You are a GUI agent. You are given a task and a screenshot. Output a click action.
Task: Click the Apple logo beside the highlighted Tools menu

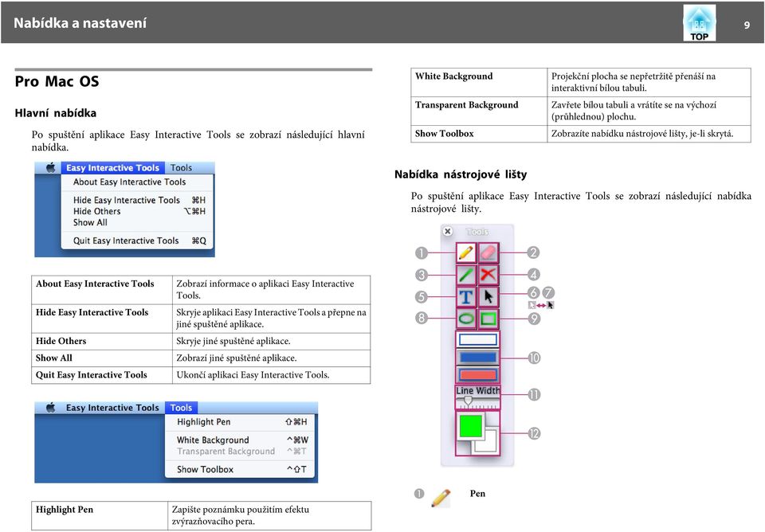pyautogui.click(x=51, y=407)
